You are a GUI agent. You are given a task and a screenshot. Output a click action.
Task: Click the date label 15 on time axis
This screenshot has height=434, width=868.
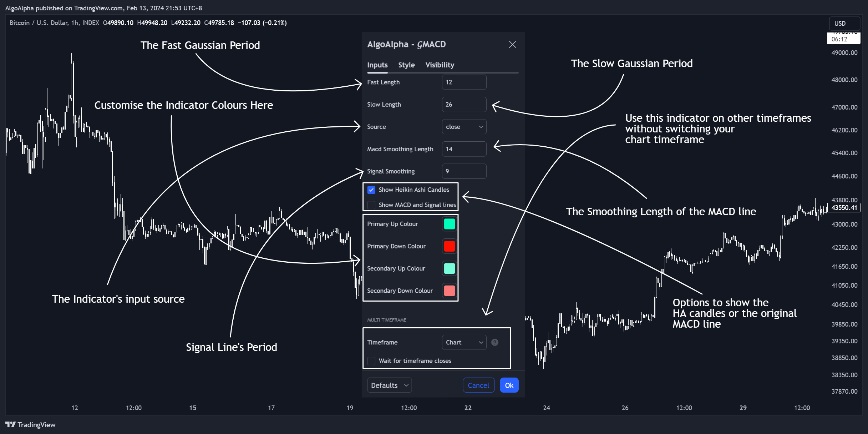pyautogui.click(x=193, y=408)
